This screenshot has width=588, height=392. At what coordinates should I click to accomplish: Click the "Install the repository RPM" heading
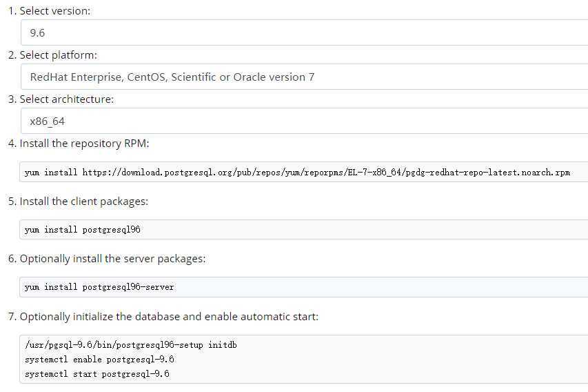84,144
